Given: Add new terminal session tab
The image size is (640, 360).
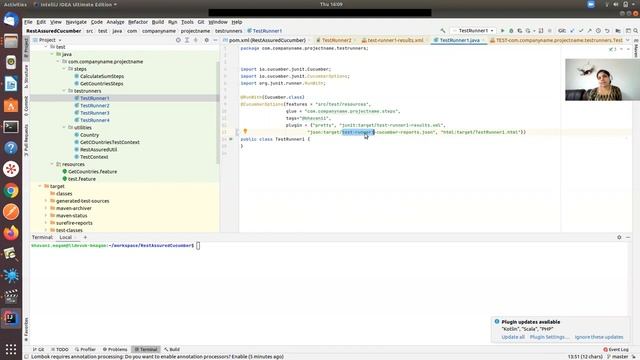Looking at the screenshot, I should (x=85, y=237).
